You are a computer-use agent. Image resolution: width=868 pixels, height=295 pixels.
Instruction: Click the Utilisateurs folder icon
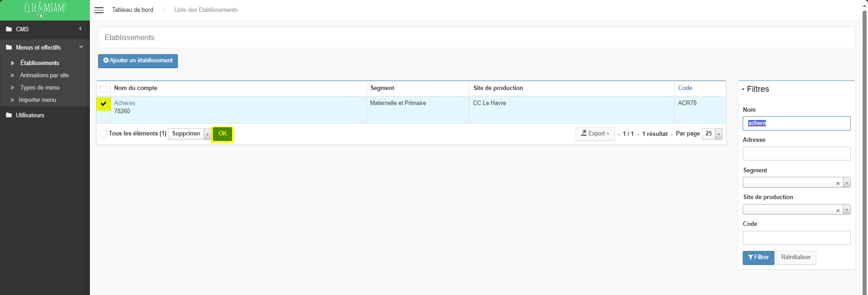pos(9,115)
